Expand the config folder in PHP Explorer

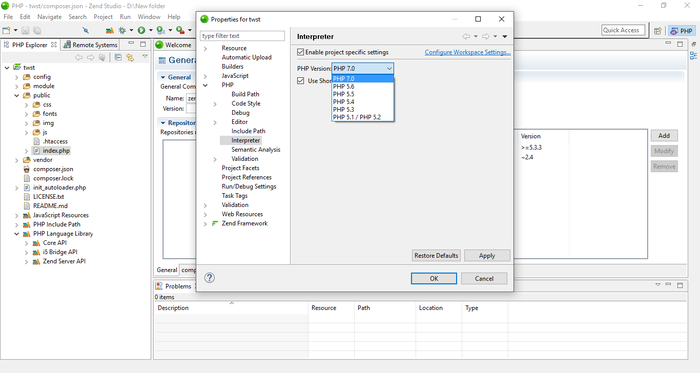(x=17, y=77)
